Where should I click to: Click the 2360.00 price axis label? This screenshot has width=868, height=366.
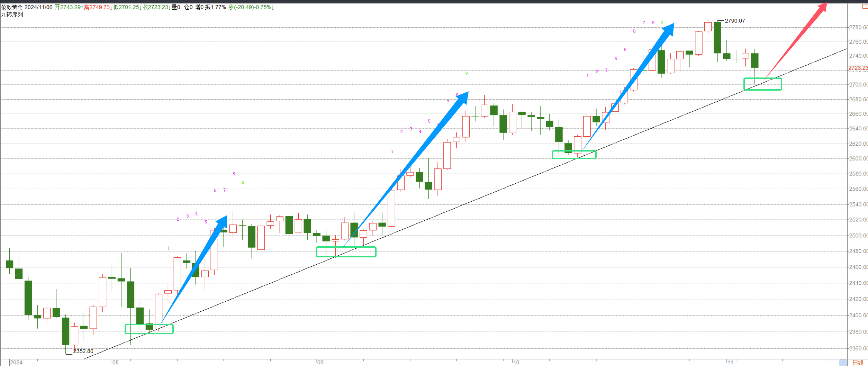click(858, 348)
